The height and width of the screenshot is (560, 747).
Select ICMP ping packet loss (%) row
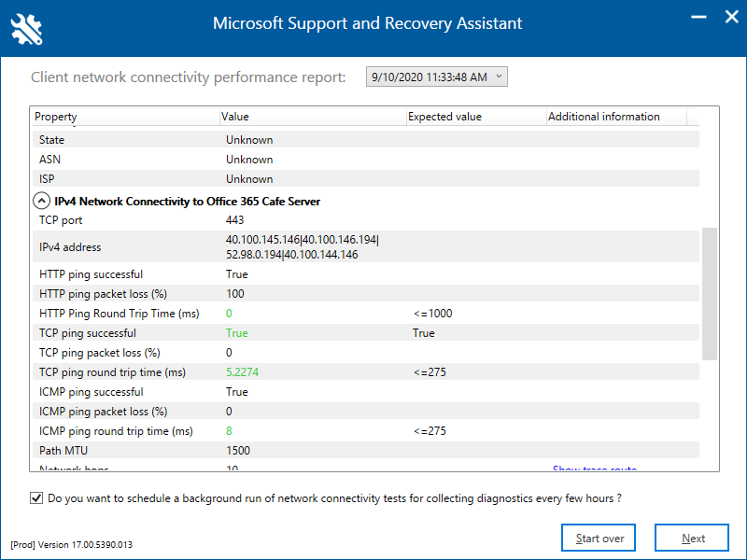point(366,411)
